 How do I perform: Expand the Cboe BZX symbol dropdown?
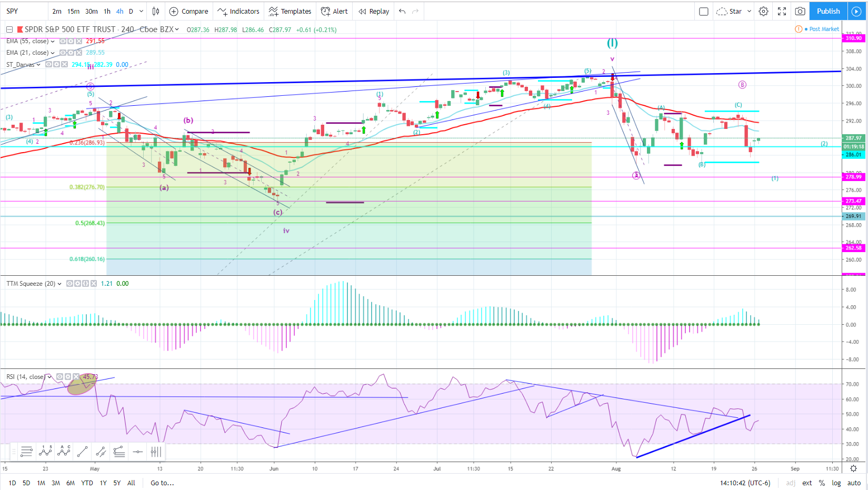176,29
